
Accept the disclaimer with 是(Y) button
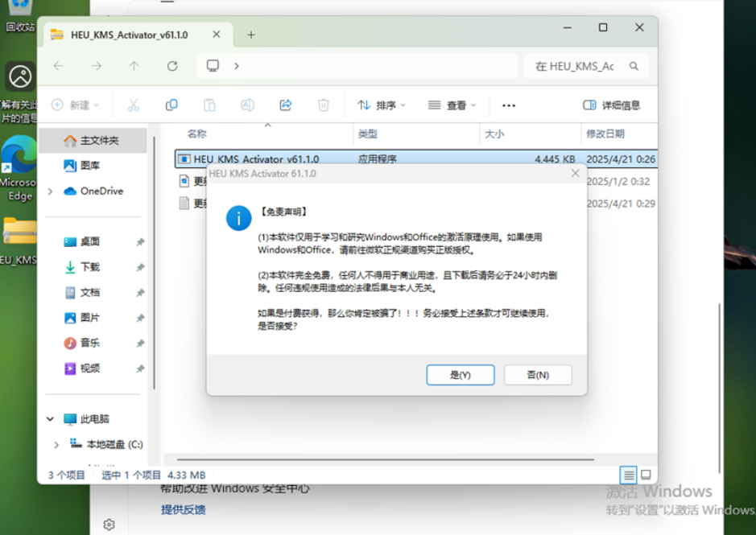point(460,375)
